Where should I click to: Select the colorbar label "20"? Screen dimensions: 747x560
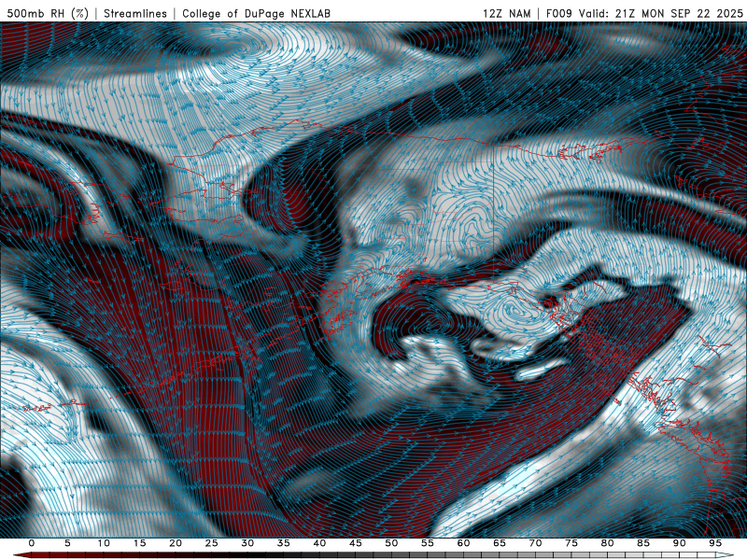coord(176,543)
